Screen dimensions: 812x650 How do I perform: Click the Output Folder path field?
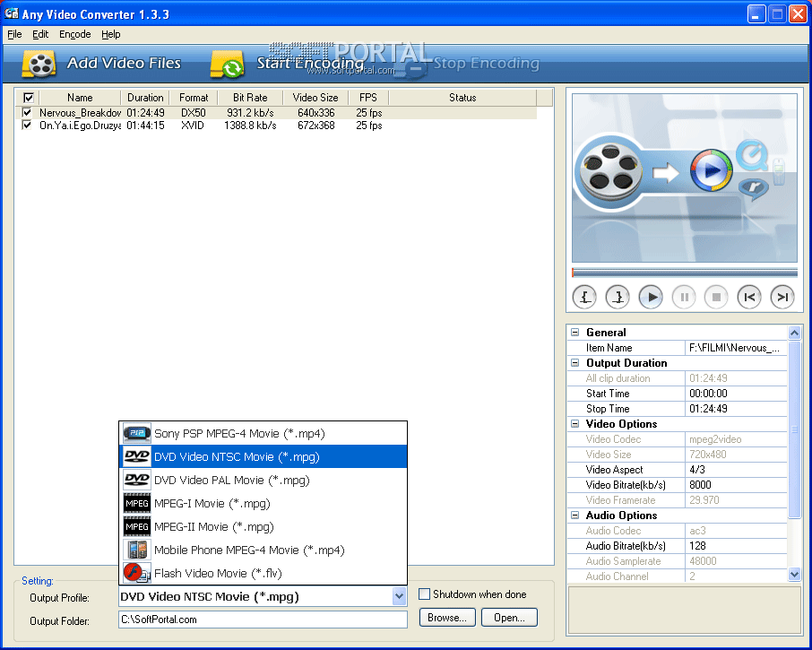click(x=263, y=620)
